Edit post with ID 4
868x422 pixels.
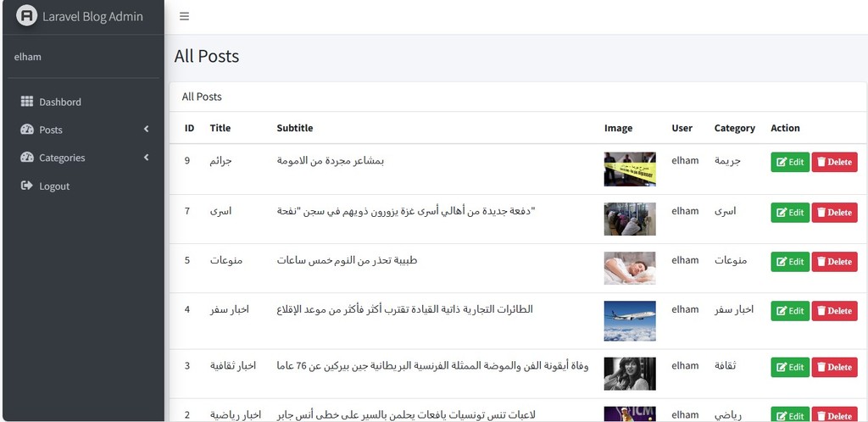click(x=790, y=311)
